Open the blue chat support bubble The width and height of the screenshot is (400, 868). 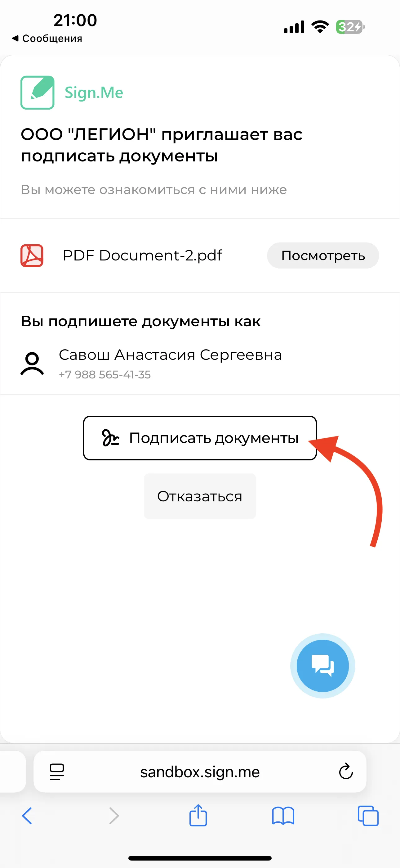322,666
